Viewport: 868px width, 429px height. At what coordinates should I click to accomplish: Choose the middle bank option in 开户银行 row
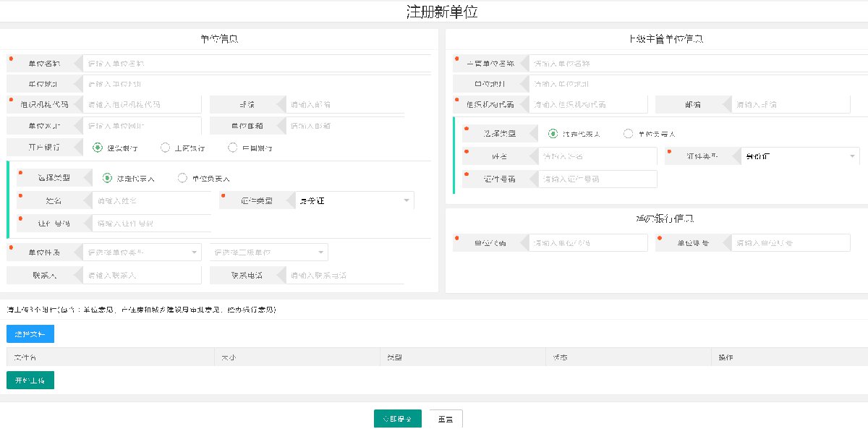click(166, 148)
